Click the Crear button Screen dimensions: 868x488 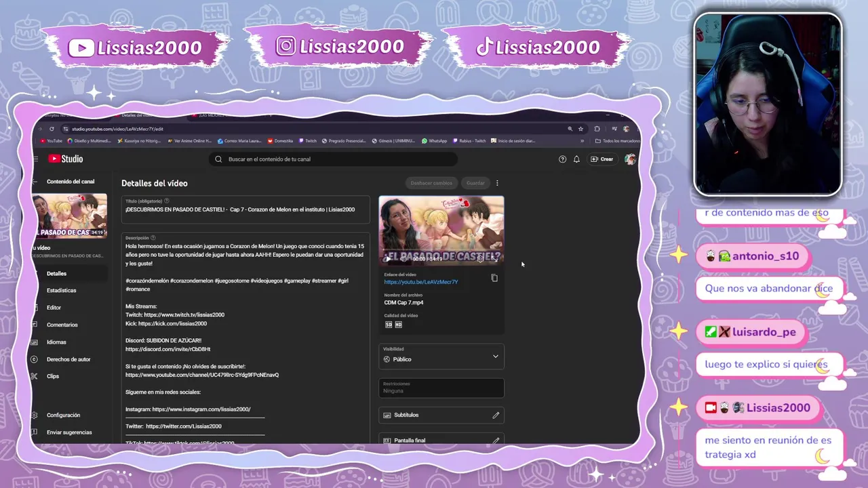coord(601,159)
